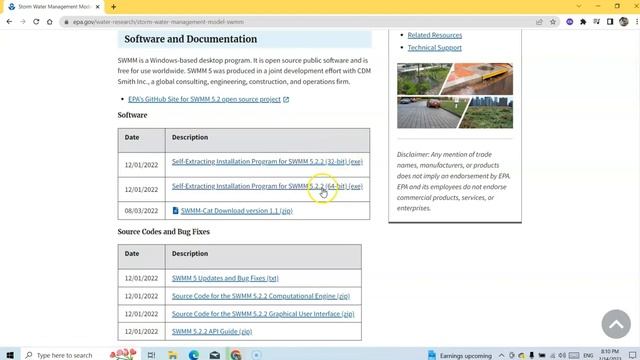Viewport: 640px width, 360px height.
Task: Open Task View on the taskbar
Action: [151, 355]
